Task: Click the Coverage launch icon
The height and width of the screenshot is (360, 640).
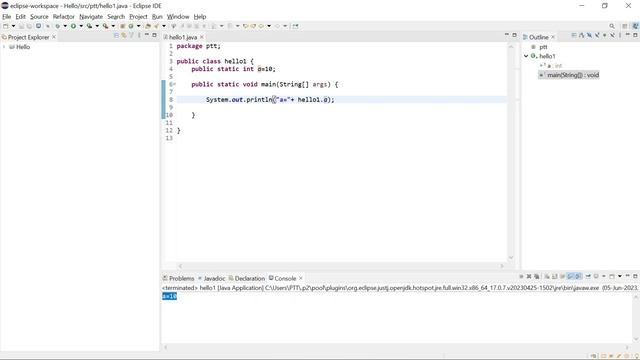Action: (x=89, y=26)
